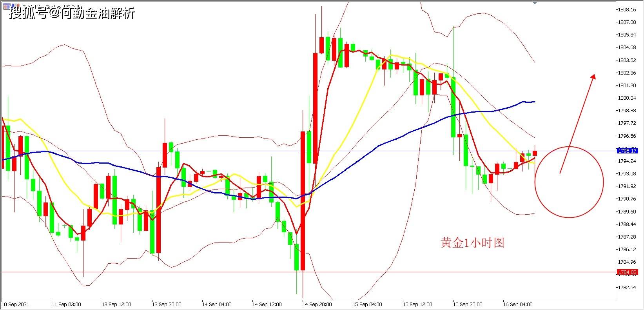Screen dimensions: 644x310
Task: Click the 14 Sep 04:00 time label
Action: pos(217,304)
